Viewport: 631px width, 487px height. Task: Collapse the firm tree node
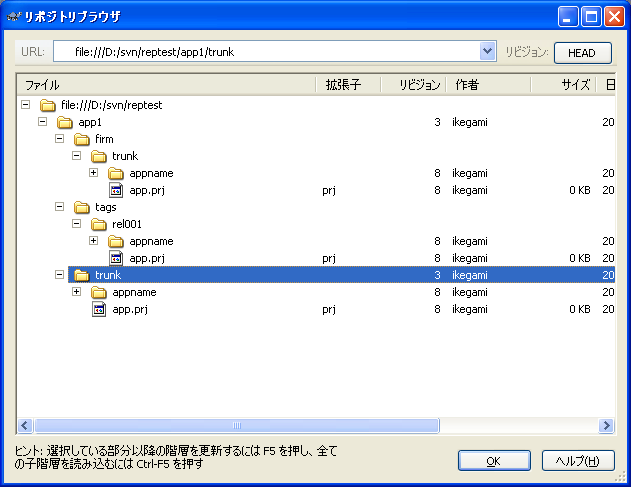click(x=60, y=138)
